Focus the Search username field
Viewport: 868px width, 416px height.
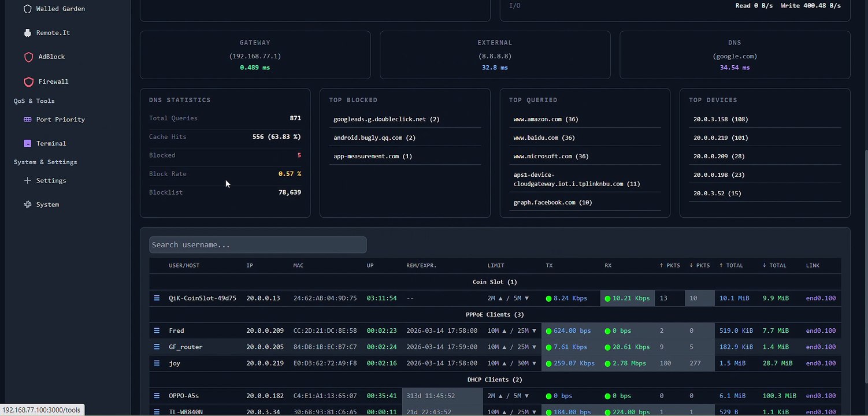pos(258,245)
